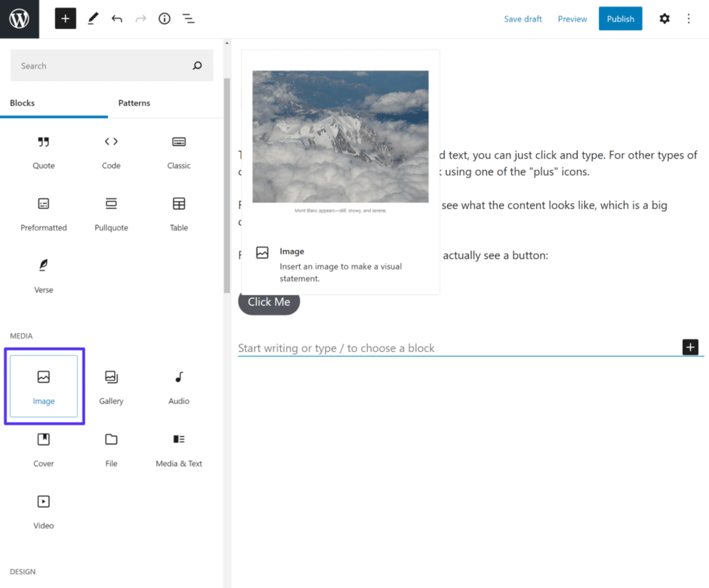The width and height of the screenshot is (709, 588).
Task: Insert the Table block
Action: point(178,213)
